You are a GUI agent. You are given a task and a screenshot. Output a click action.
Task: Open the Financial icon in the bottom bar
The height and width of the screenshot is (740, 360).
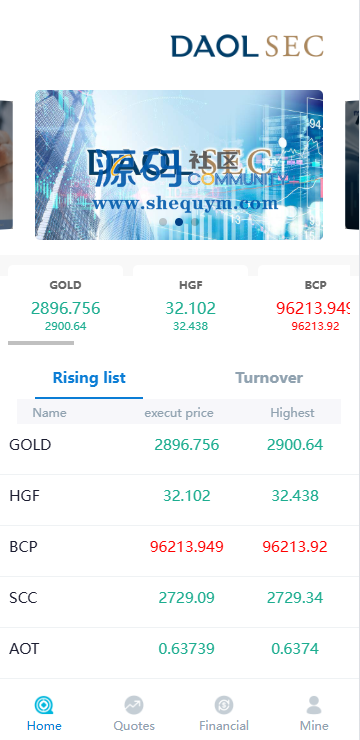coord(224,706)
